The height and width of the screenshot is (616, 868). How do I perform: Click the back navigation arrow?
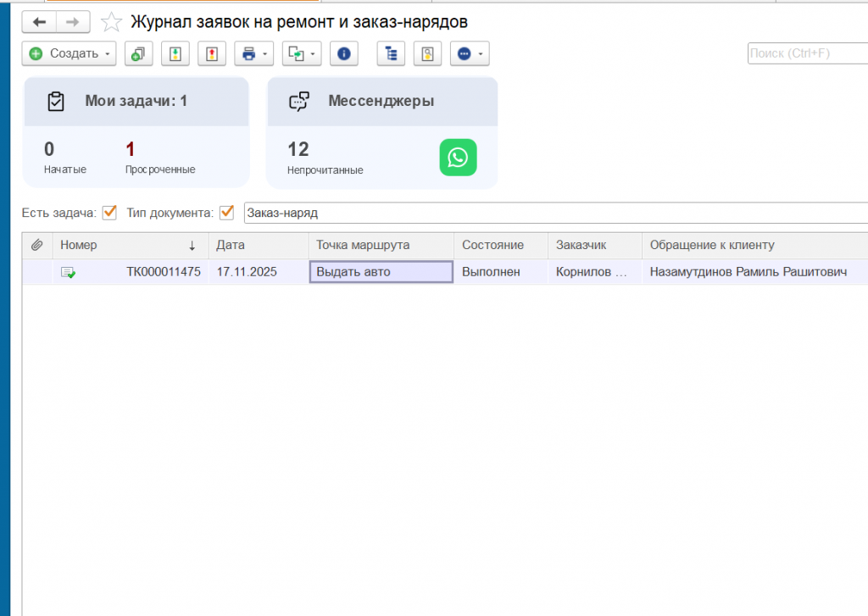39,22
